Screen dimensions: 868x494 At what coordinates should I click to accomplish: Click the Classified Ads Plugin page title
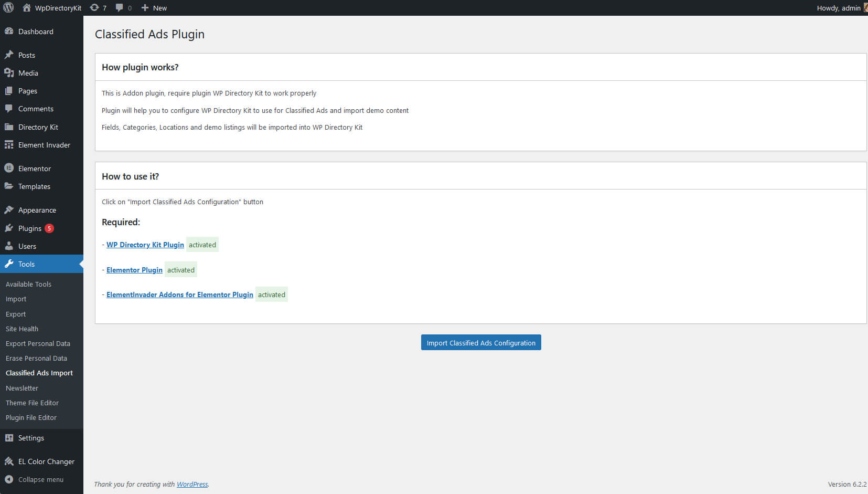pyautogui.click(x=149, y=34)
